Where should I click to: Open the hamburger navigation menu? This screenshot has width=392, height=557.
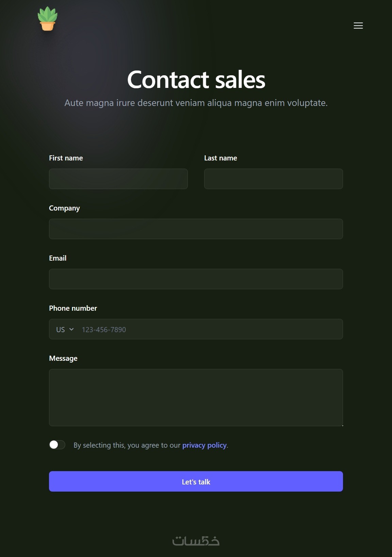coord(358,26)
